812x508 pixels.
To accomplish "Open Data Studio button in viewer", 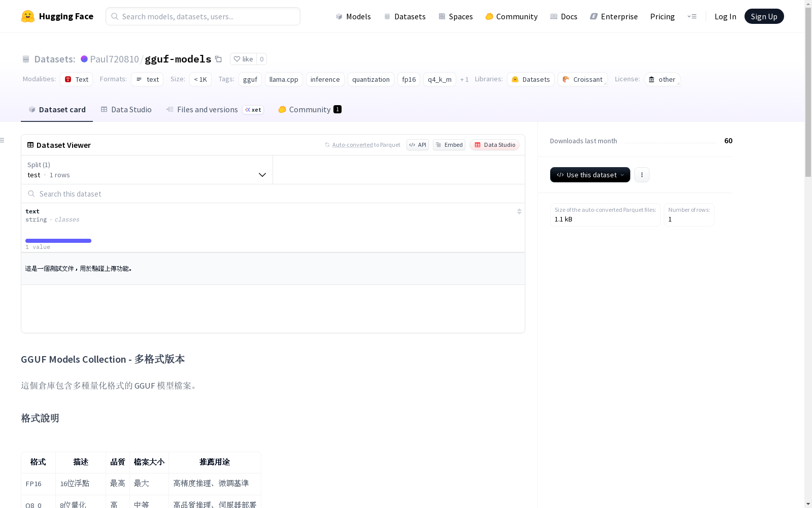I will 494,145.
